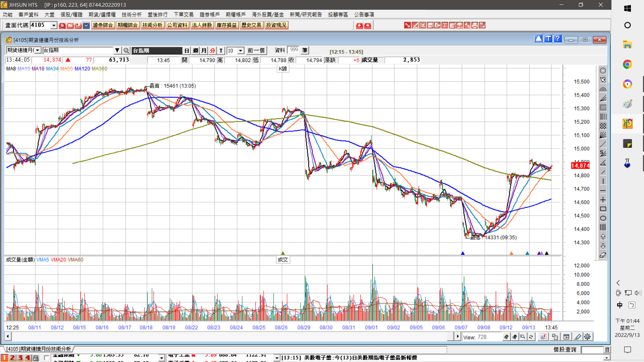Viewport: 644px width, 362px height.
Task: Open the 期貨連續月 type dropdown
Action: tap(38, 50)
